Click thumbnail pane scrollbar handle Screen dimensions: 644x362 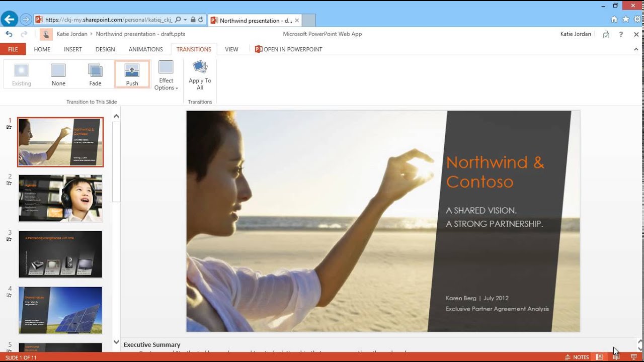pyautogui.click(x=116, y=162)
